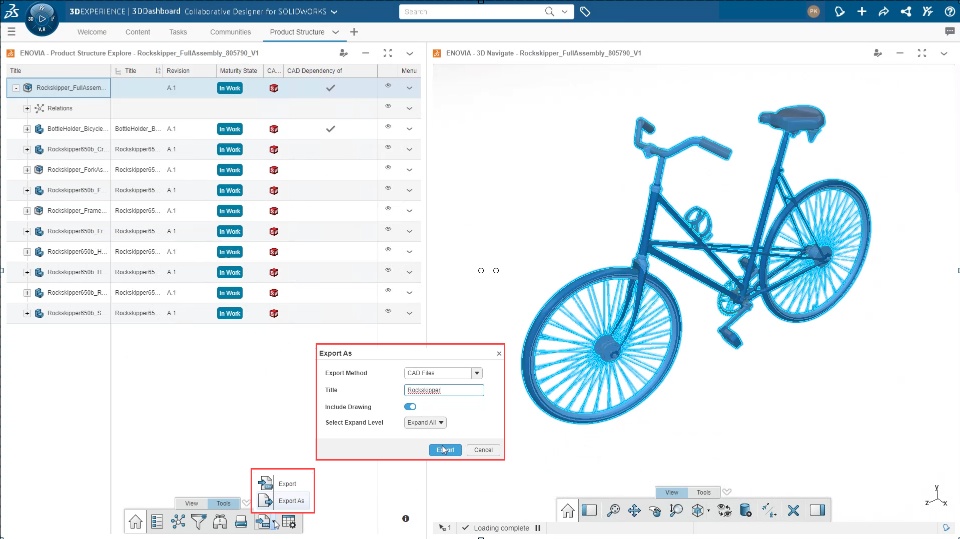Select the pan arrows tool in 3D toolbar

634,510
